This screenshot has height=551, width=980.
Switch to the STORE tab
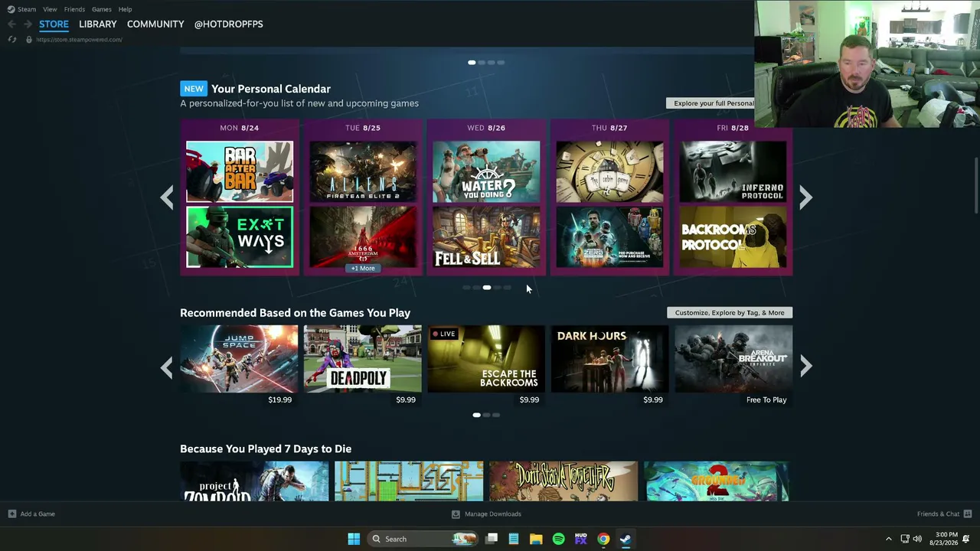click(x=54, y=24)
